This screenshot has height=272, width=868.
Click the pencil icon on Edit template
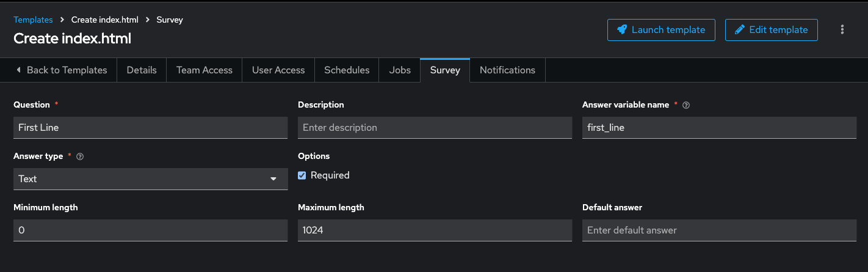[x=740, y=29]
